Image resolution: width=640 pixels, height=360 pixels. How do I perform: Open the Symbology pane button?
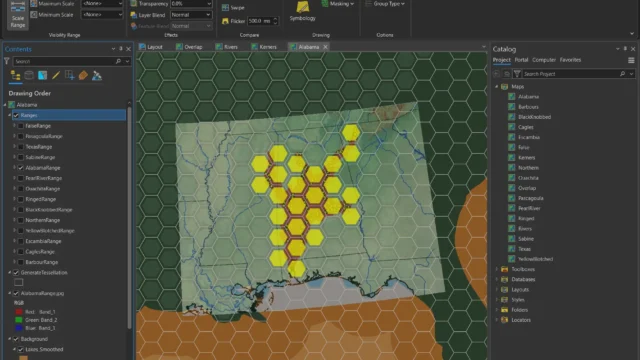click(x=302, y=11)
